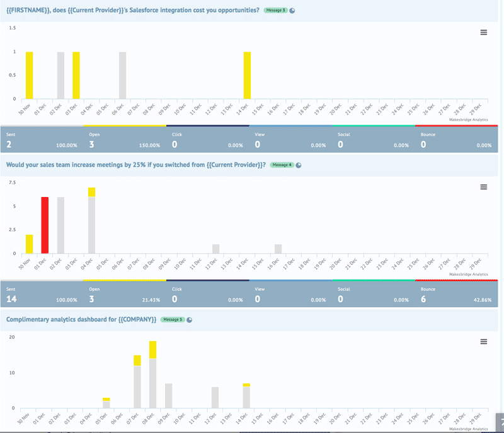Select the Message 4 badge label
The width and height of the screenshot is (504, 433).
coord(283,165)
